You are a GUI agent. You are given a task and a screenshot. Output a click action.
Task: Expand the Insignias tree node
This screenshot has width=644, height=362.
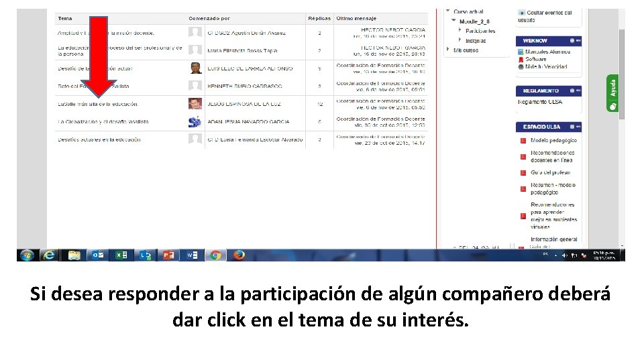(460, 40)
